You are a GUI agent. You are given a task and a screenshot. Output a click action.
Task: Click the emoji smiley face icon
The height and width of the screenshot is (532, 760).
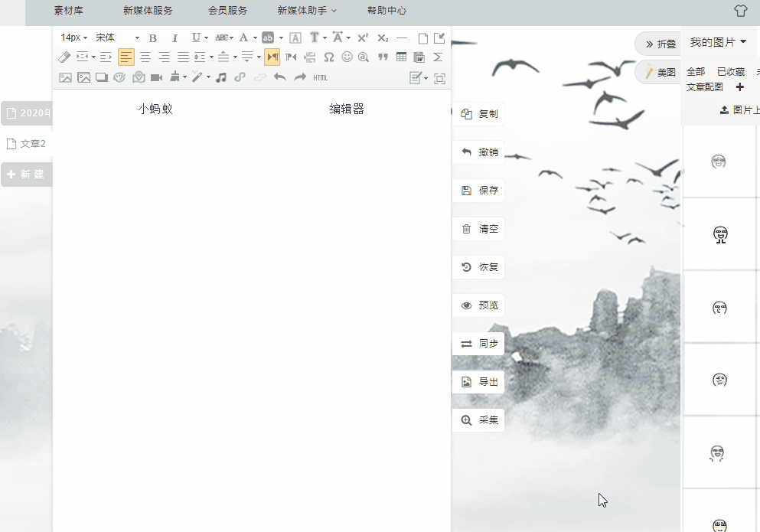click(x=347, y=57)
